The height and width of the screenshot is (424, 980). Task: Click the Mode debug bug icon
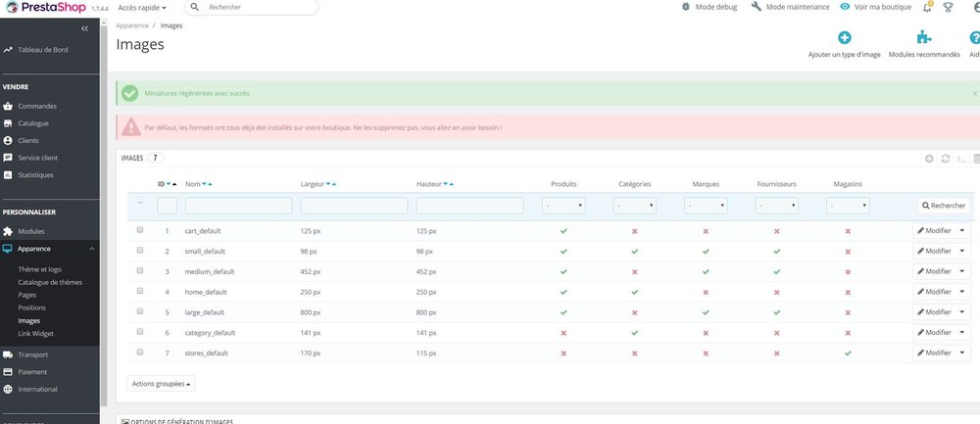(x=686, y=7)
